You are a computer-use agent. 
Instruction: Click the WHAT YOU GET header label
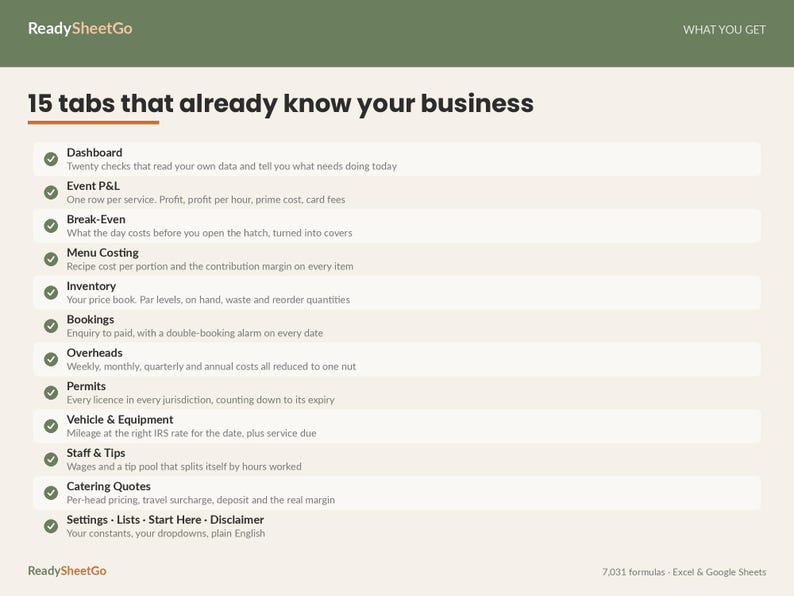724,30
